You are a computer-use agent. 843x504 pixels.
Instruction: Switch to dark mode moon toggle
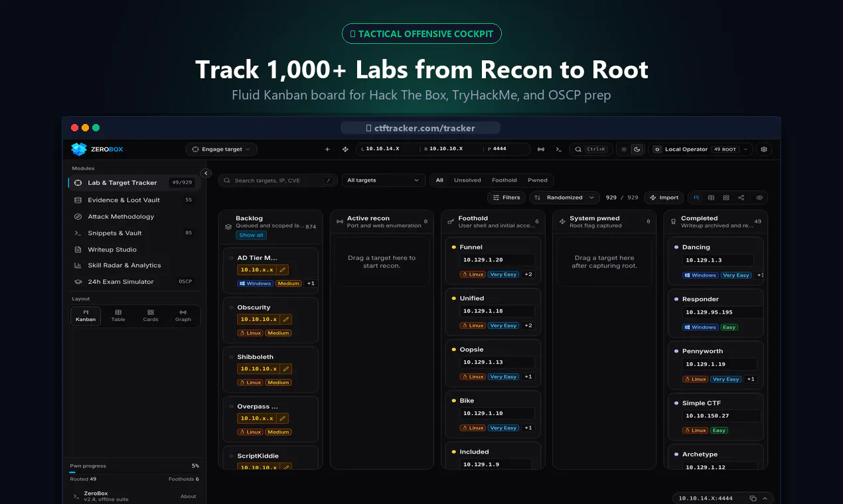point(637,149)
